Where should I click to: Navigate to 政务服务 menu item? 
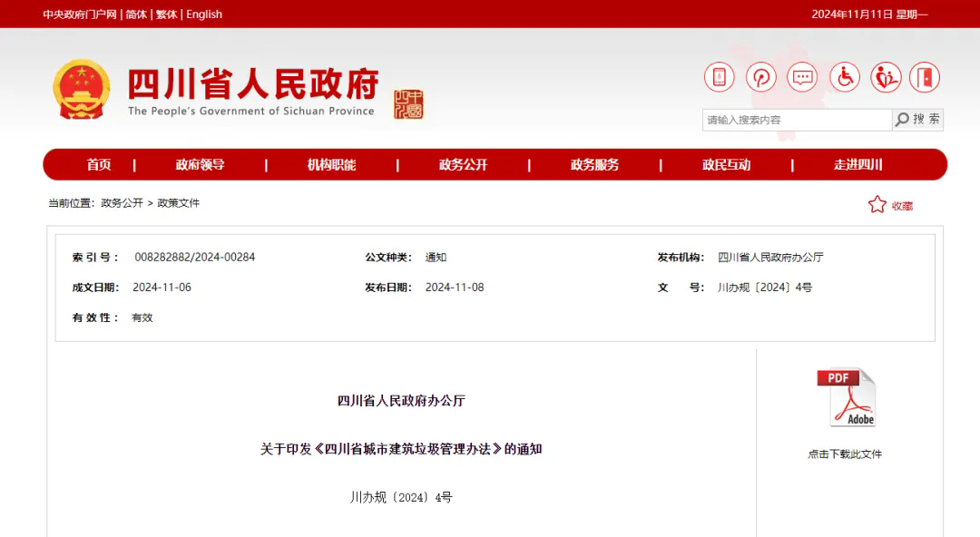594,165
